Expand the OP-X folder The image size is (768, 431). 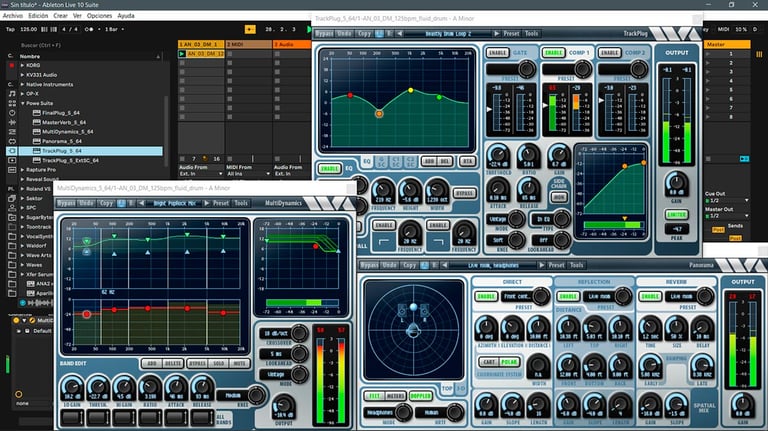pos(22,94)
